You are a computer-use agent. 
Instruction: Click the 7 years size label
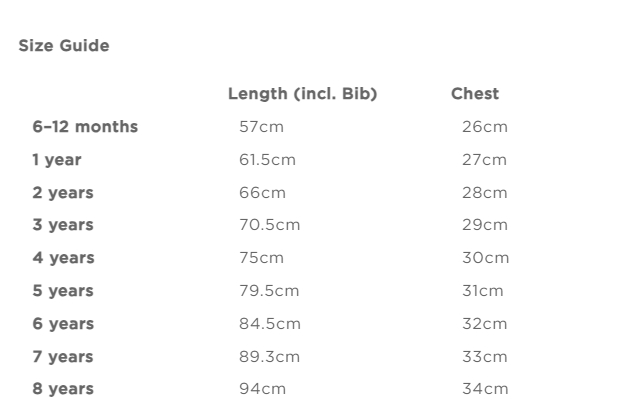(63, 357)
